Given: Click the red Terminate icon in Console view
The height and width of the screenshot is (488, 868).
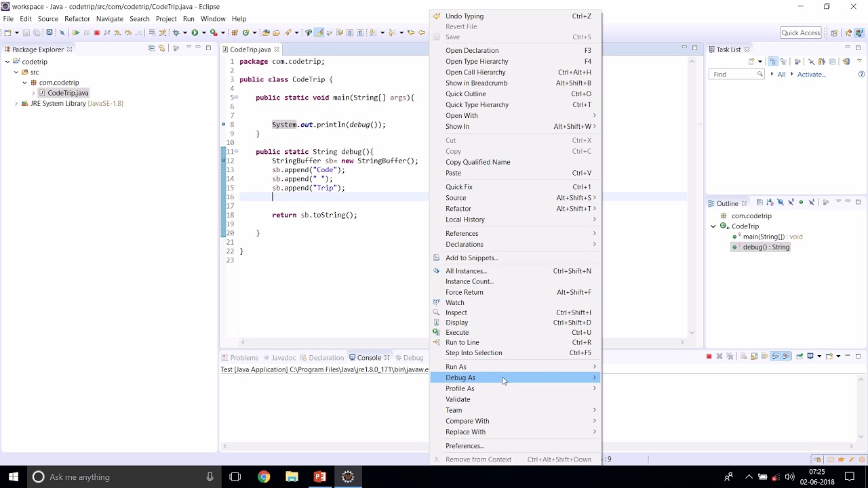Looking at the screenshot, I should (x=709, y=357).
